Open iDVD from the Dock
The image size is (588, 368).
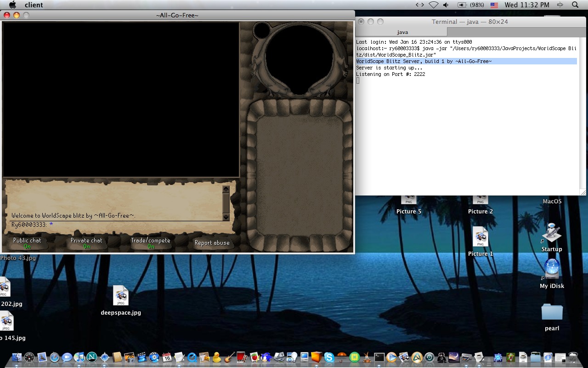click(x=154, y=357)
